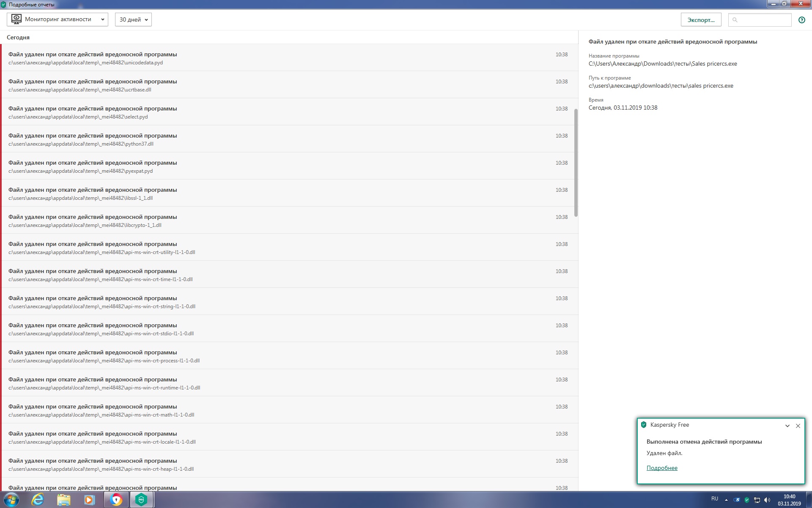This screenshot has width=812, height=508.
Task: Click the Kaspersky shield icon in taskbar
Action: click(141, 500)
